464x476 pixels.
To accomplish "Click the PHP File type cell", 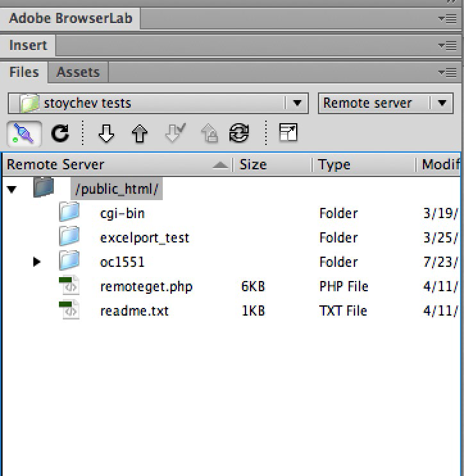I will (344, 287).
